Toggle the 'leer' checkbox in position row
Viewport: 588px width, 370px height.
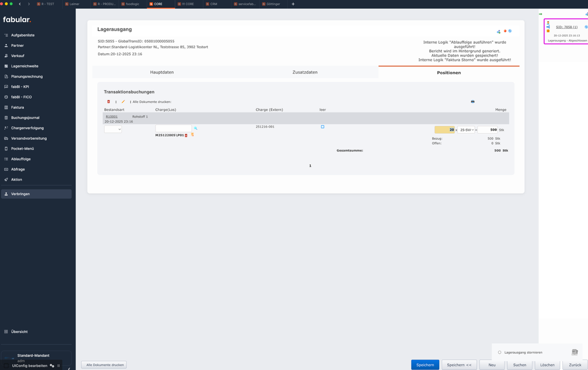[322, 127]
